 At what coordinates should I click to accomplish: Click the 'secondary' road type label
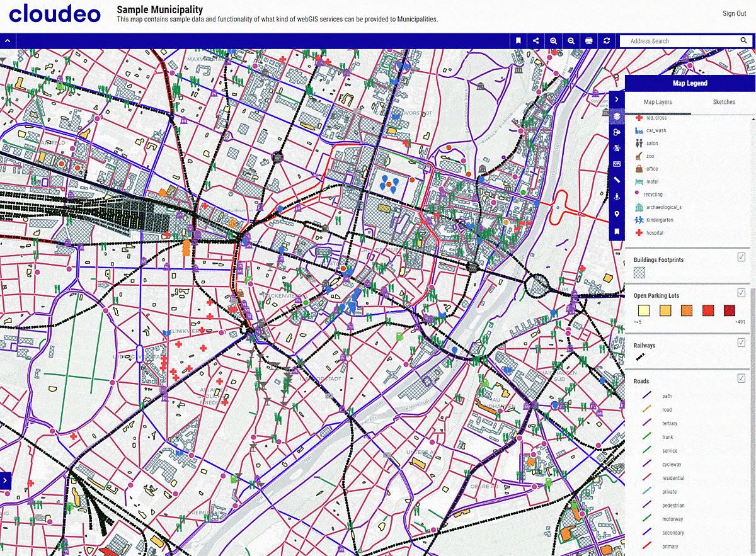673,533
